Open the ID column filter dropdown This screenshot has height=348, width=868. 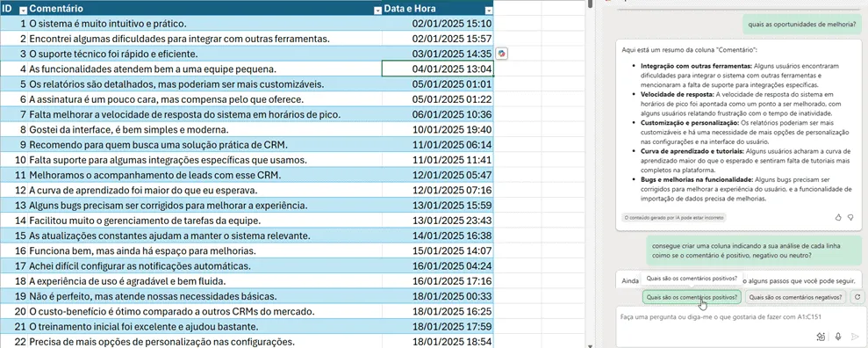pos(23,10)
